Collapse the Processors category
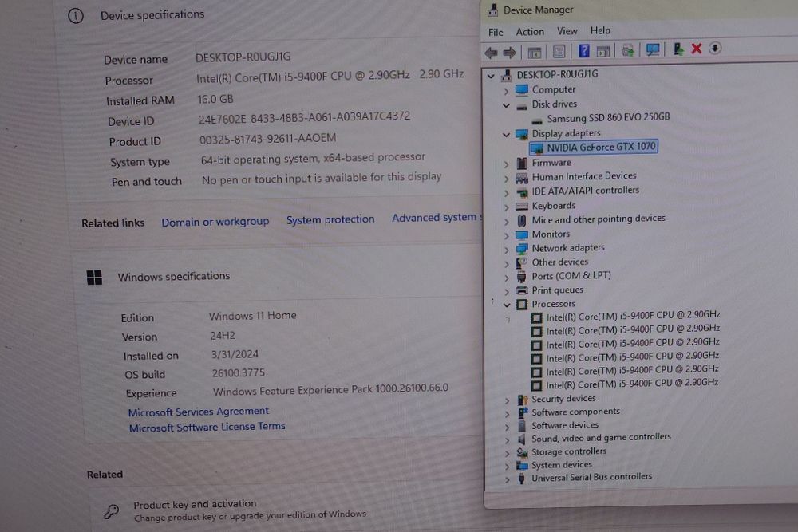Screen dimensions: 798x532 point(507,305)
